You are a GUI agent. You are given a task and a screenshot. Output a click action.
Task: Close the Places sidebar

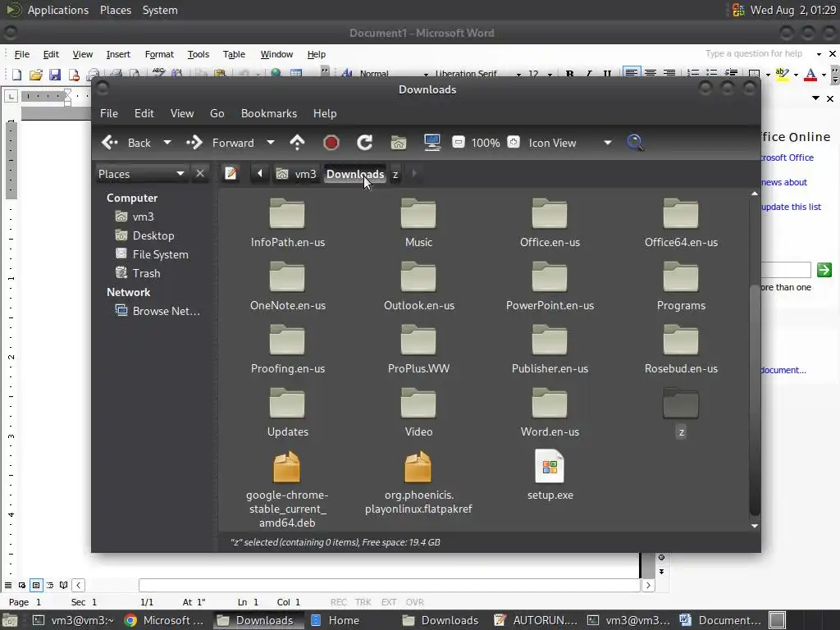[x=200, y=174]
